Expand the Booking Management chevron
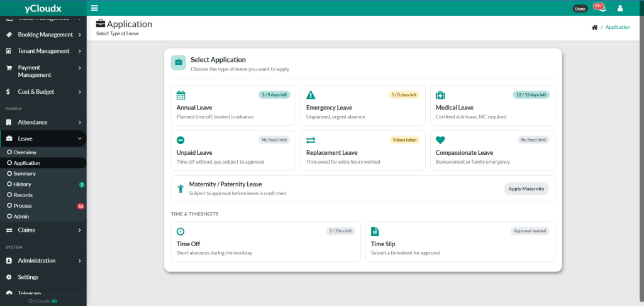 [x=80, y=35]
